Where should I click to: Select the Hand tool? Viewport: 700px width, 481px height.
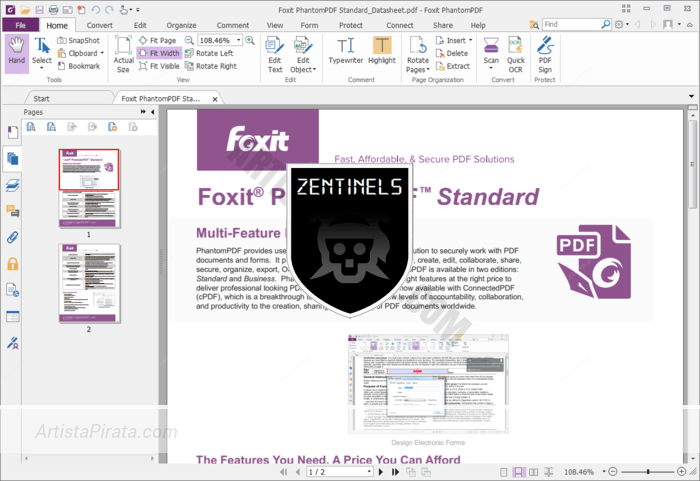point(17,52)
